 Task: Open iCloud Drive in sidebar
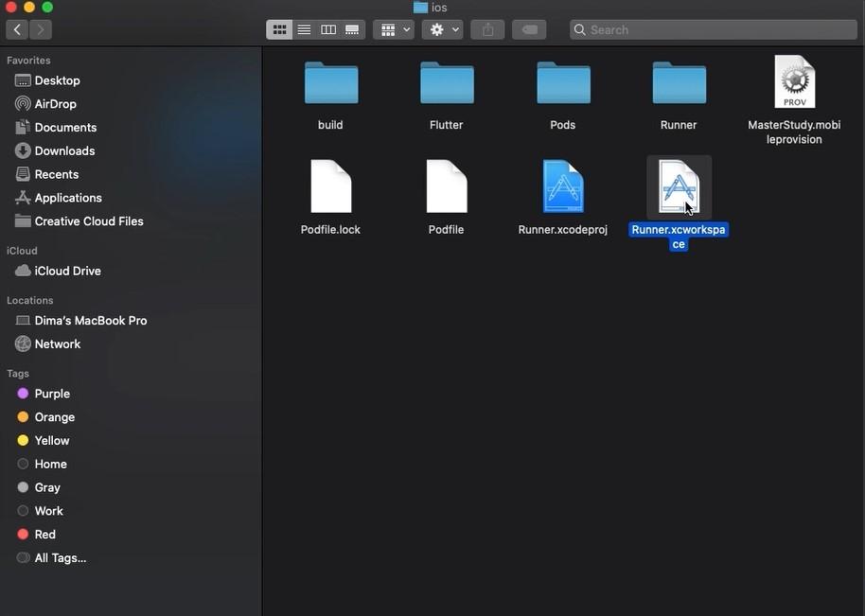pyautogui.click(x=67, y=271)
